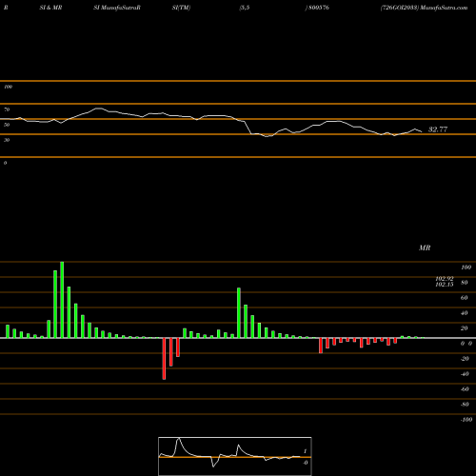476x476 pixels.
Task: Click the 100 label on the RSI panel's left axis
Action: (8, 87)
